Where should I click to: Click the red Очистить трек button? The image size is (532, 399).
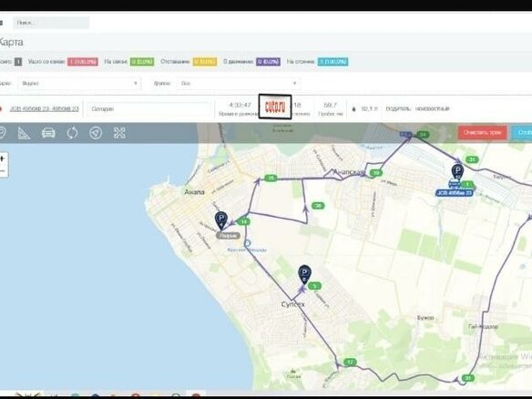(x=482, y=132)
